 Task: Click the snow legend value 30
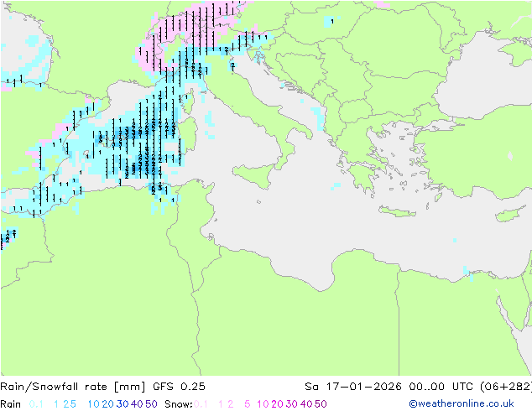click(292, 404)
